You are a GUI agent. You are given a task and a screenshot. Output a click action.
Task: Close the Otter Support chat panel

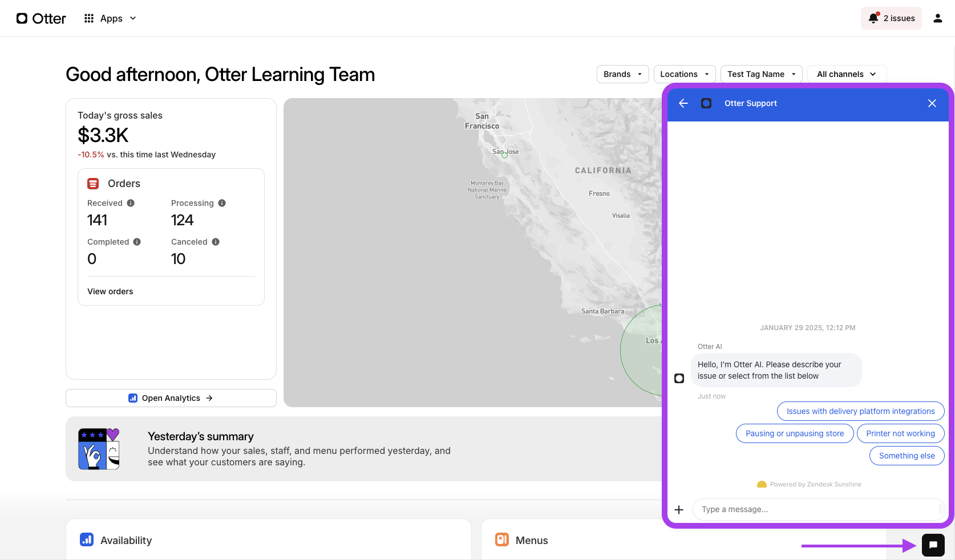click(x=932, y=103)
